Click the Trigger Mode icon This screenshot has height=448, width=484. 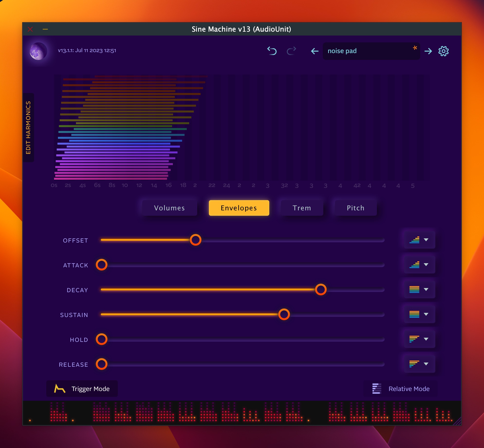[x=59, y=388]
